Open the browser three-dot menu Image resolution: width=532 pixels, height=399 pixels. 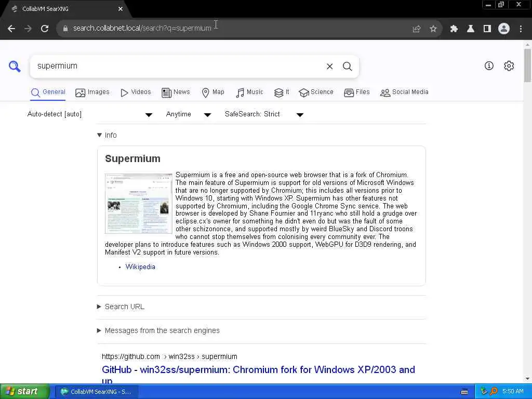tap(521, 29)
